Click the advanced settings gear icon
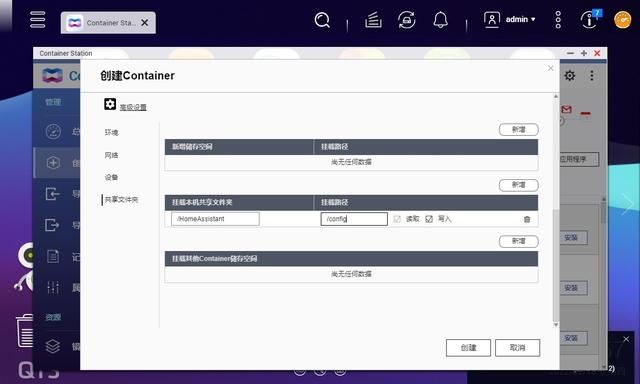640x384 pixels. coord(110,104)
